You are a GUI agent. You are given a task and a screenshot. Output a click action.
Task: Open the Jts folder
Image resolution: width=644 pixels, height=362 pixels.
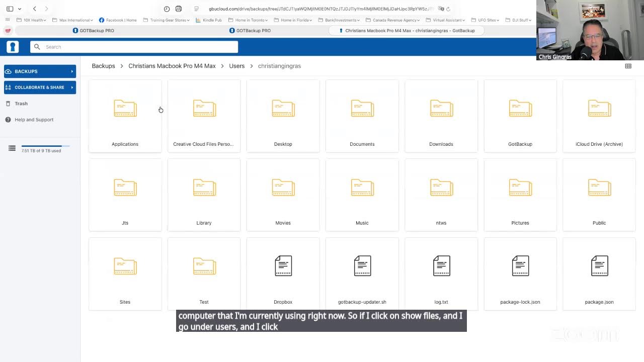coord(125,195)
